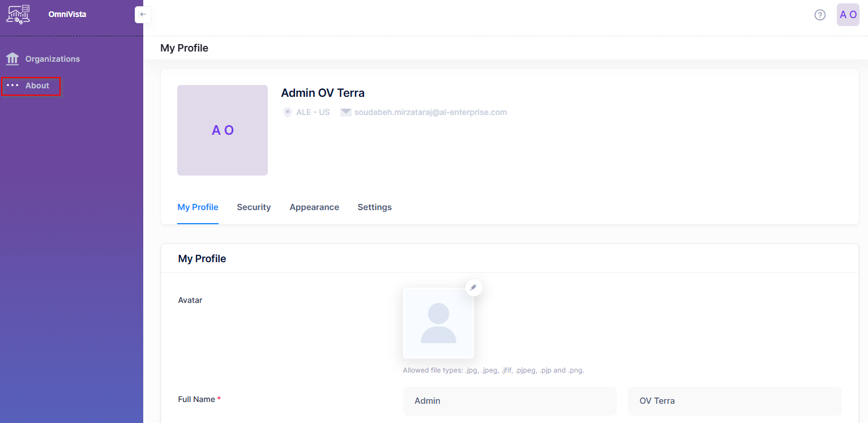Image resolution: width=868 pixels, height=423 pixels.
Task: Switch to the Appearance tab
Action: point(314,207)
